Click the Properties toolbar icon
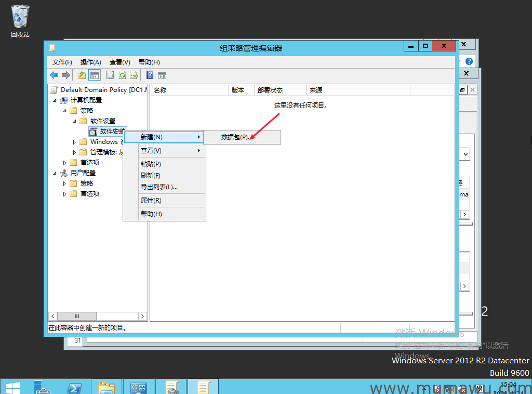Viewport: 532px width, 394px height. tap(110, 75)
